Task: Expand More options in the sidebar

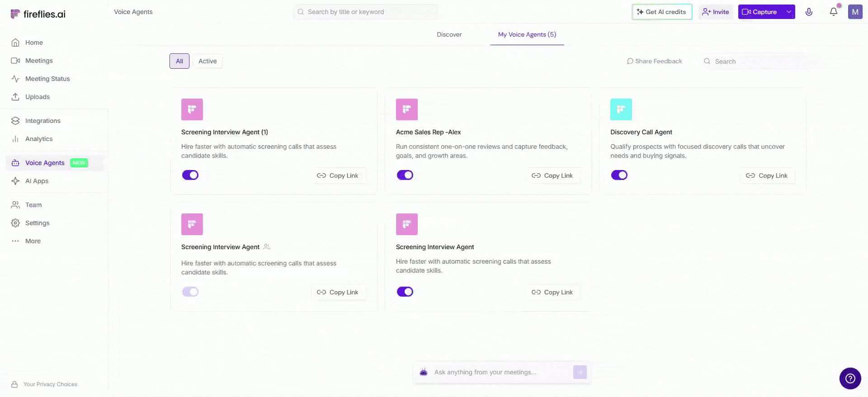Action: pos(33,241)
